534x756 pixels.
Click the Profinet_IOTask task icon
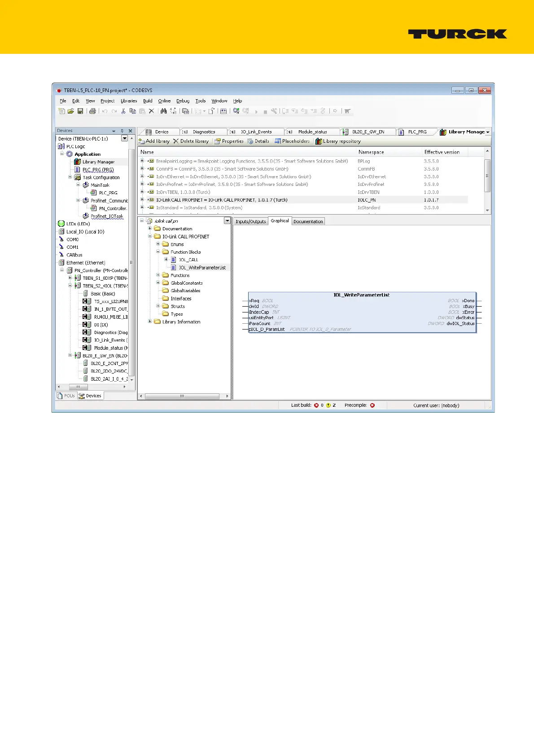pos(86,216)
